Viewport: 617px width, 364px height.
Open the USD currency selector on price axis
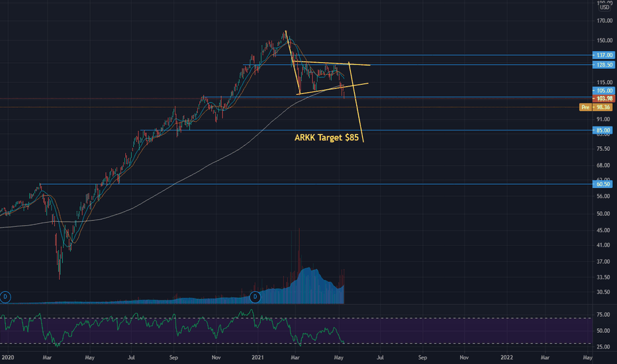click(604, 7)
